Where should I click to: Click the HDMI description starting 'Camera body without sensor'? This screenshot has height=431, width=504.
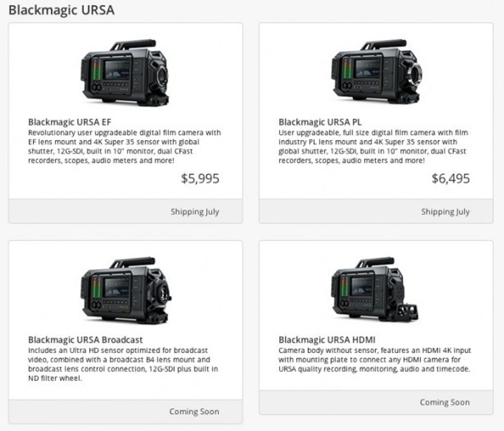[374, 360]
